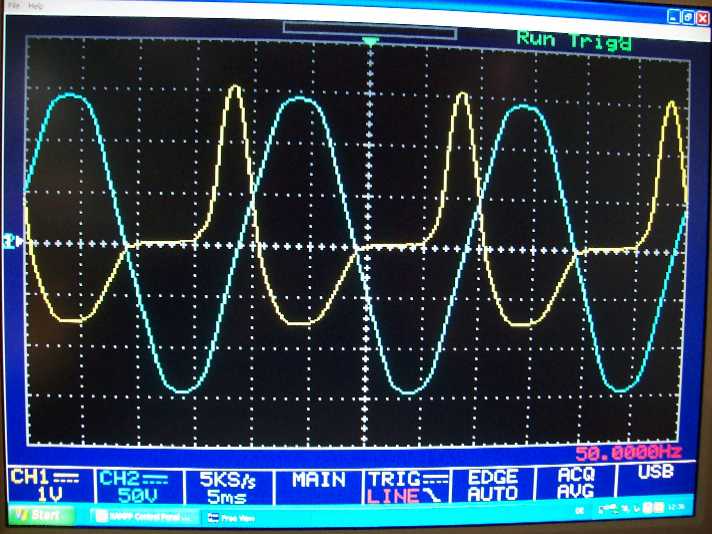Open the Help menu
Screen dimensions: 712x534
(x=36, y=6)
